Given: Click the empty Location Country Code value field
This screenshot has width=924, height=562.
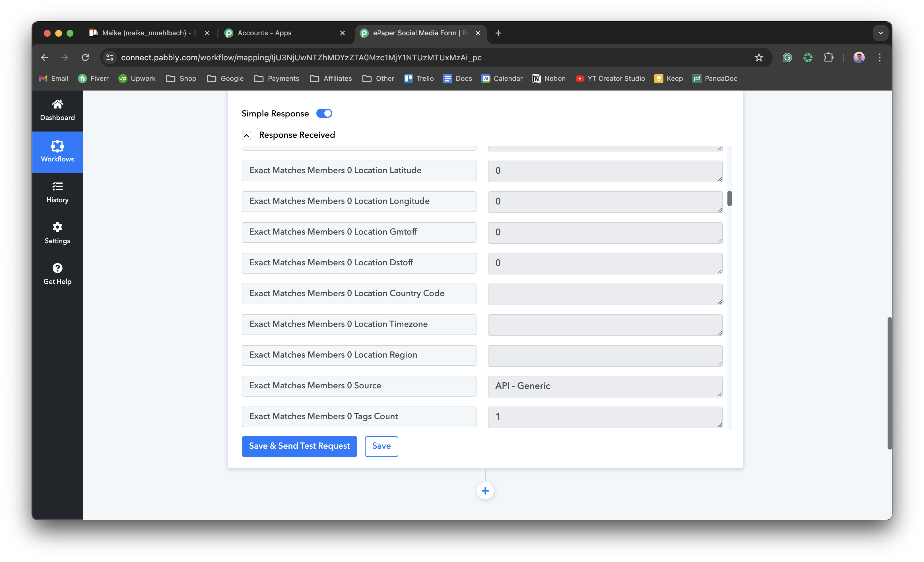Looking at the screenshot, I should coord(605,294).
